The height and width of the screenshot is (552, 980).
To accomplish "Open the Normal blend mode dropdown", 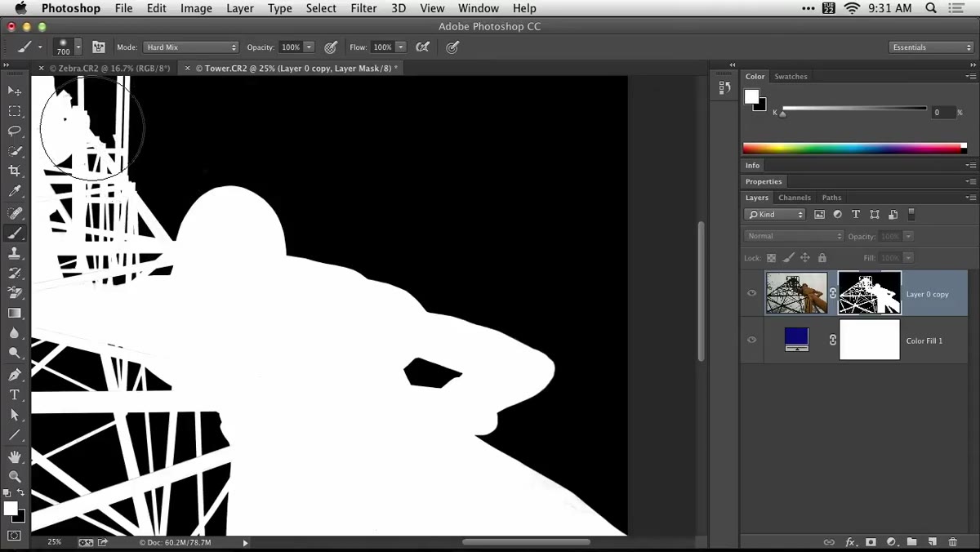I will click(794, 236).
